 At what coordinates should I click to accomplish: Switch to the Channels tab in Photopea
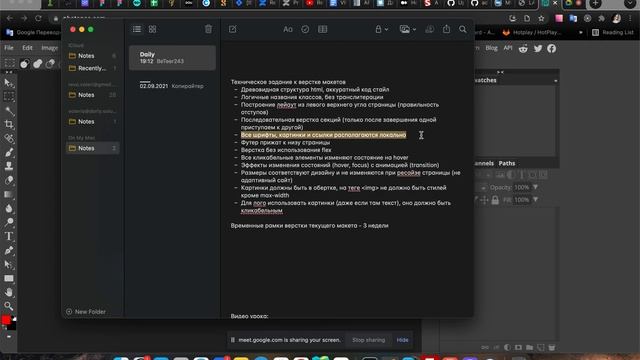[x=484, y=163]
